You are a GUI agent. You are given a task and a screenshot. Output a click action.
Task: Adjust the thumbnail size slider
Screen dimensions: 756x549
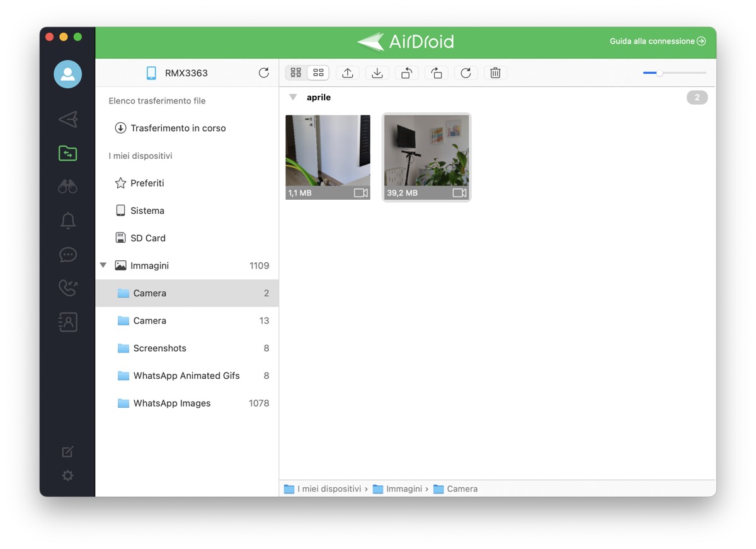click(660, 72)
